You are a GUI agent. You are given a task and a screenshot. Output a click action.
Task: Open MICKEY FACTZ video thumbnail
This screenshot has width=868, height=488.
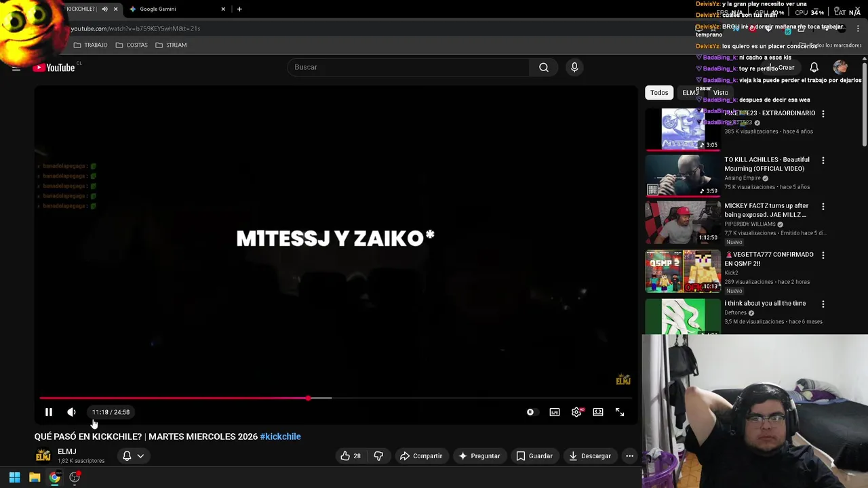pos(682,222)
